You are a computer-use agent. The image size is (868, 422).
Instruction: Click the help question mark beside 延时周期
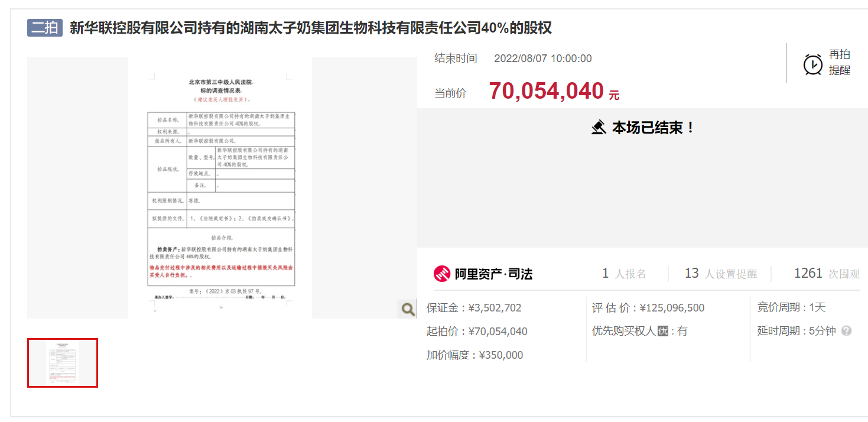coord(846,331)
